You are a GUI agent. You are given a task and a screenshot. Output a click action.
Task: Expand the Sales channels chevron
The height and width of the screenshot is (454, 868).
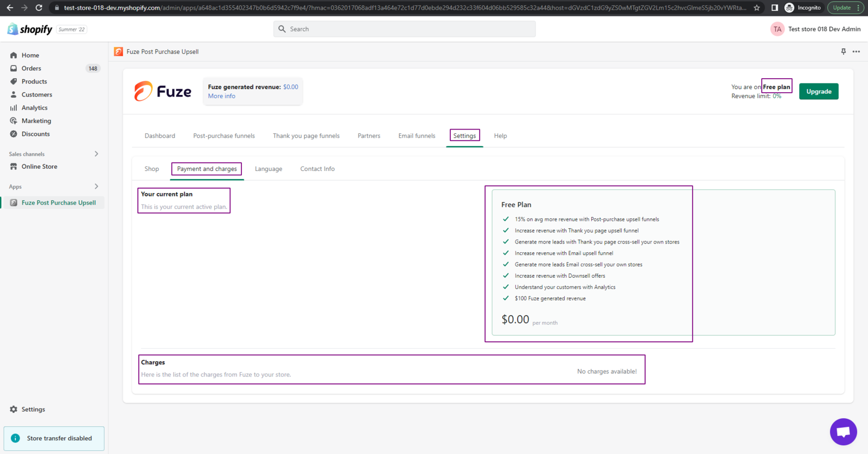tap(97, 154)
